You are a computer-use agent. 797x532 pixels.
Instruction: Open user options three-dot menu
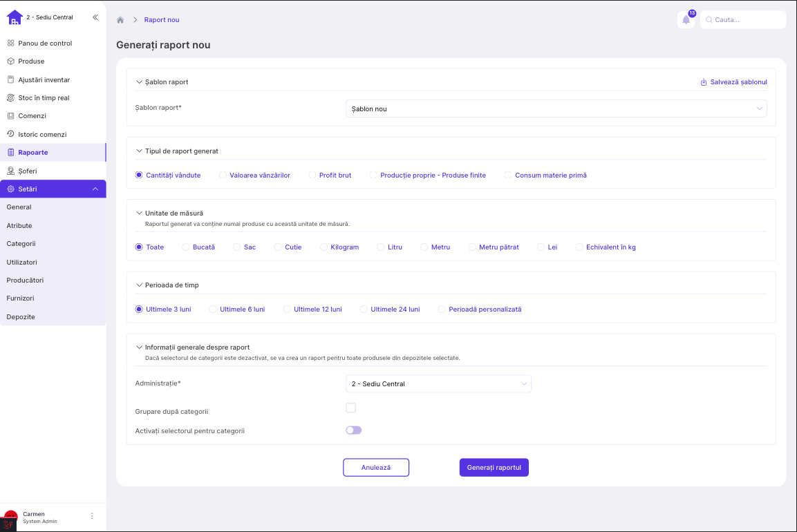pos(92,516)
